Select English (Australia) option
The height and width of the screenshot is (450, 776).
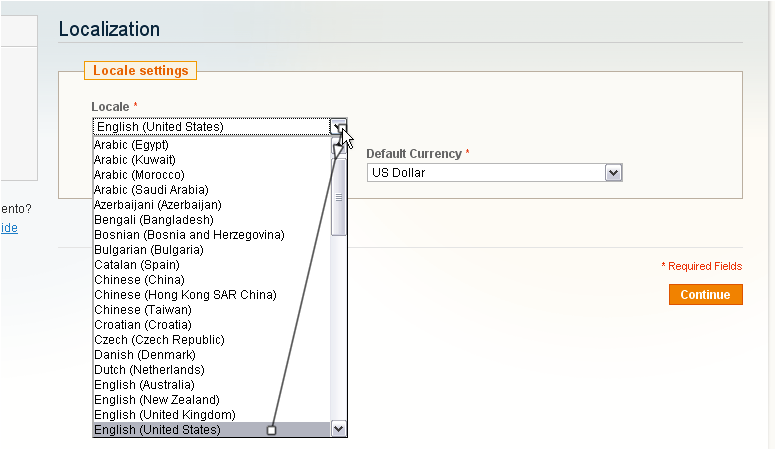click(144, 385)
